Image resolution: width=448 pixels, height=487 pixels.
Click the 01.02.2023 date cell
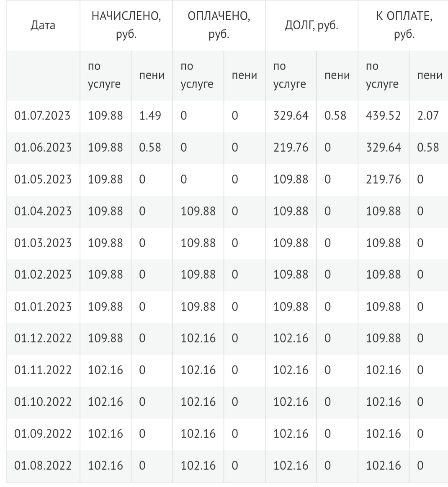click(43, 275)
